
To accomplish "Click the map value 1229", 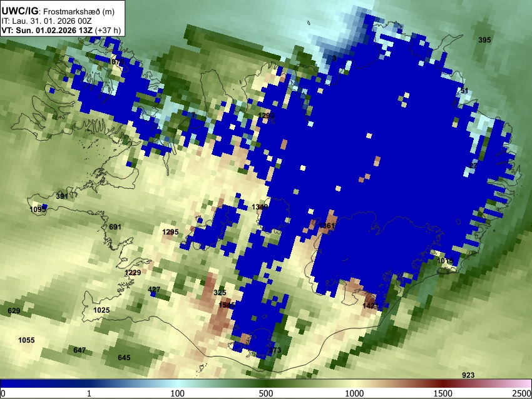I will tap(133, 273).
